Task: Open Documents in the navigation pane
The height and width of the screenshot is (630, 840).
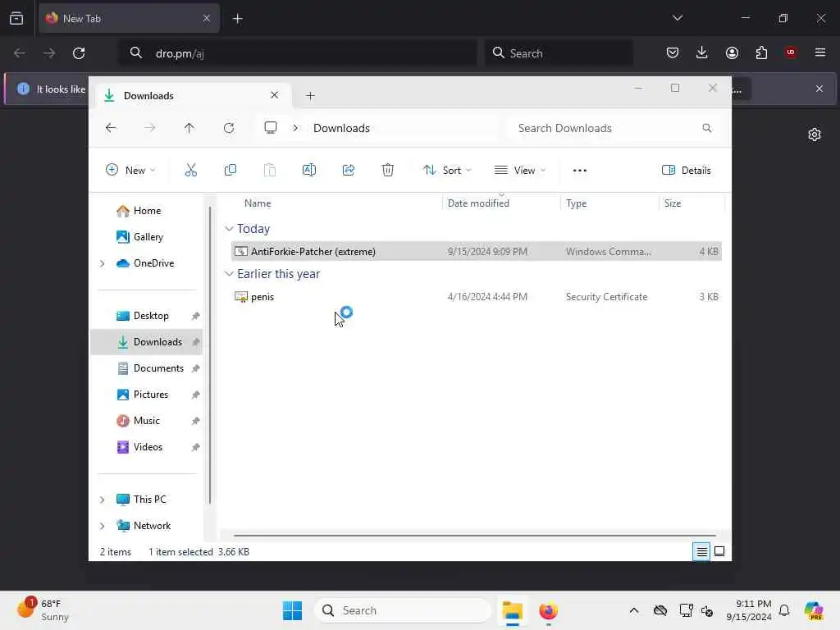Action: point(151,368)
